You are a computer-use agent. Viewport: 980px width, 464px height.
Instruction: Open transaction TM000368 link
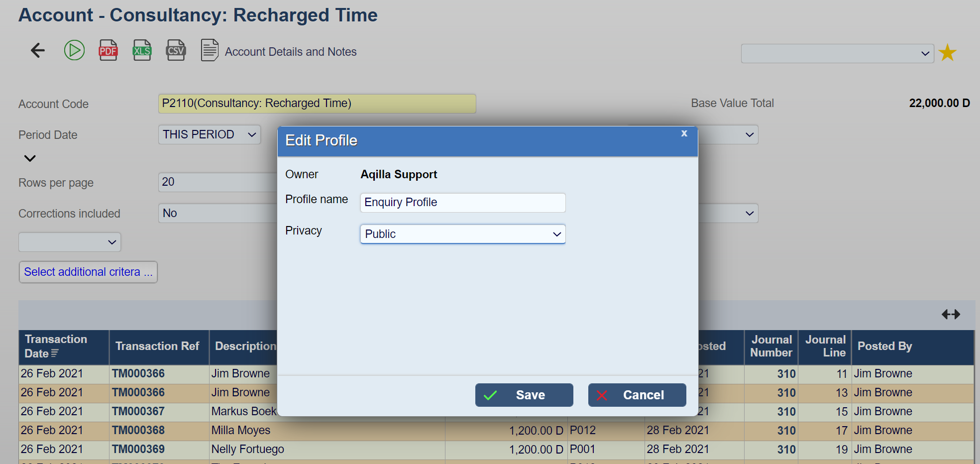[138, 430]
